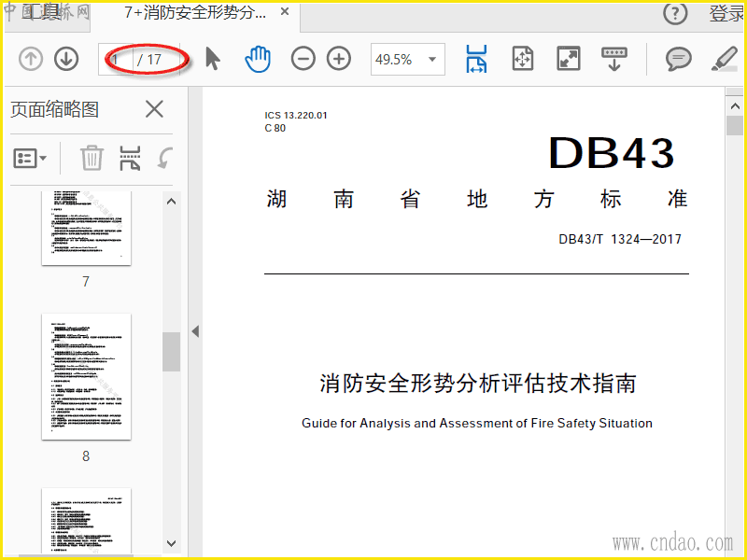Click the thumbnail panel scrollbar handle
The image size is (747, 560).
[x=171, y=352]
